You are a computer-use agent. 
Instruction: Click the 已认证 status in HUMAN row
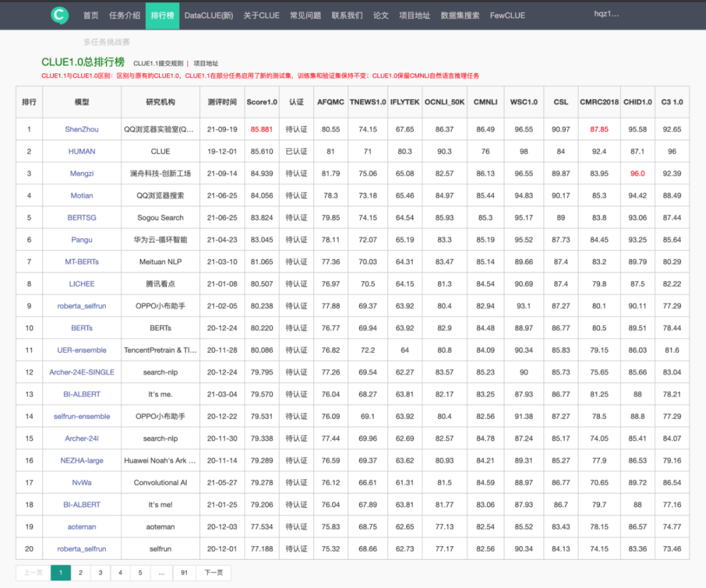pos(296,151)
